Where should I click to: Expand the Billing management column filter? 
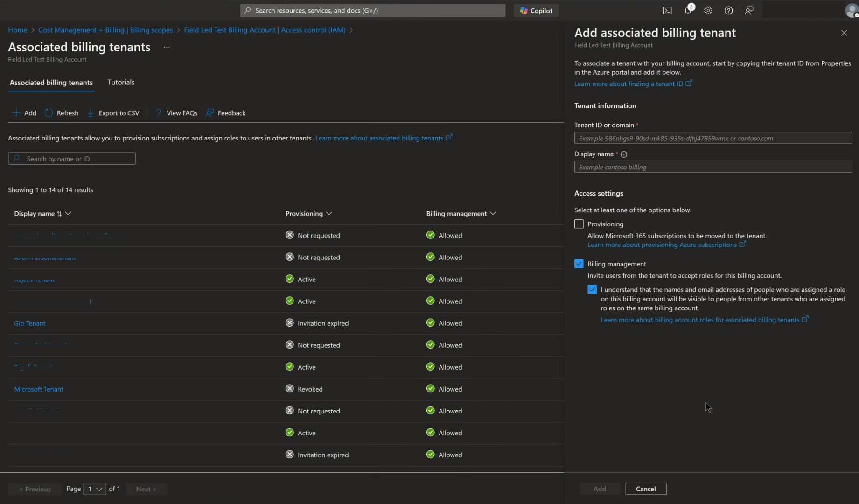point(493,213)
